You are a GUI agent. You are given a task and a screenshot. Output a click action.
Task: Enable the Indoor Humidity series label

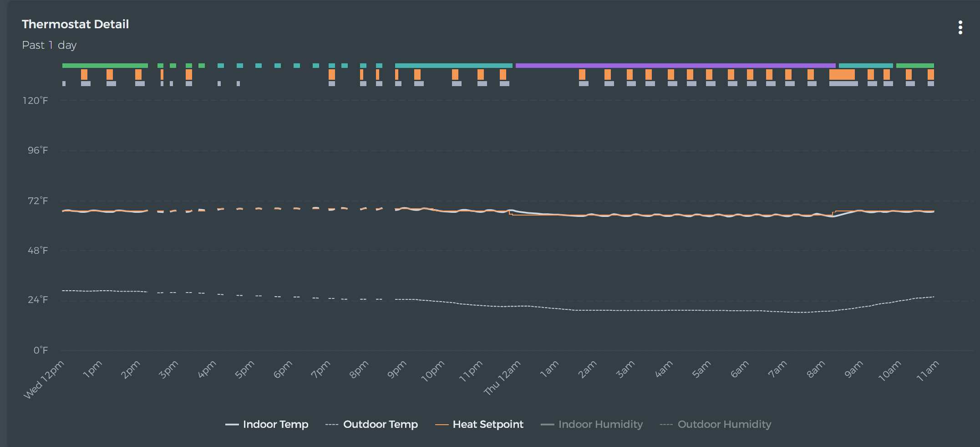point(600,424)
